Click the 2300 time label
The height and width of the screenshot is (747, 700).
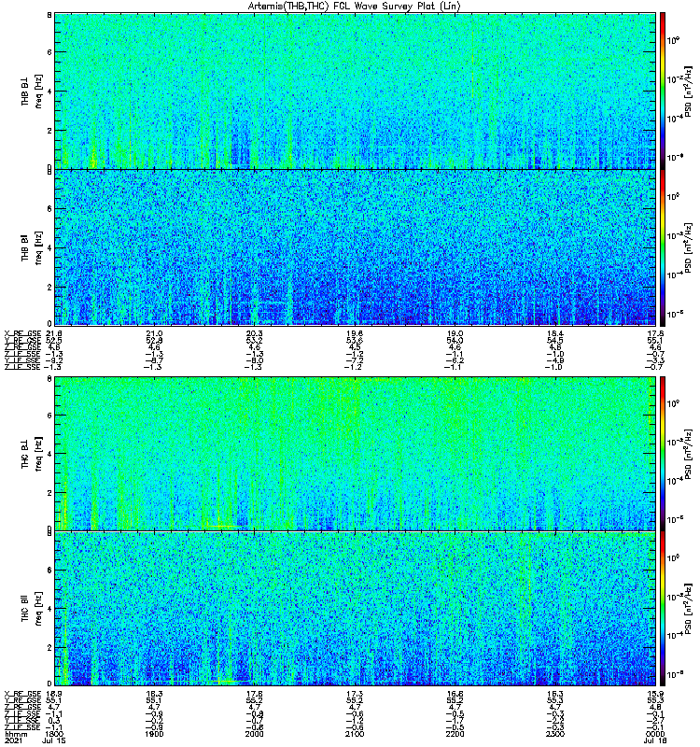click(x=555, y=734)
